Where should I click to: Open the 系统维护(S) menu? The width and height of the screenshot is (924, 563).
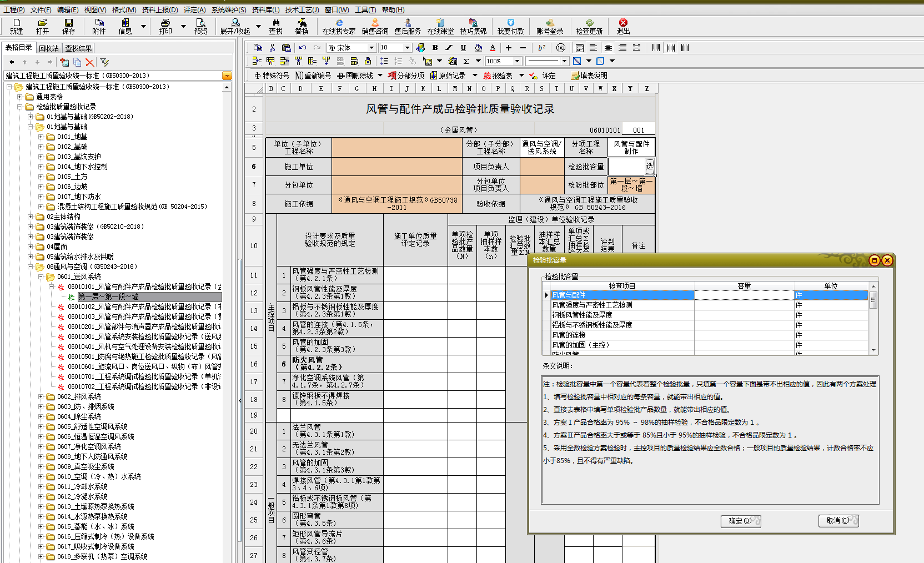tap(229, 10)
